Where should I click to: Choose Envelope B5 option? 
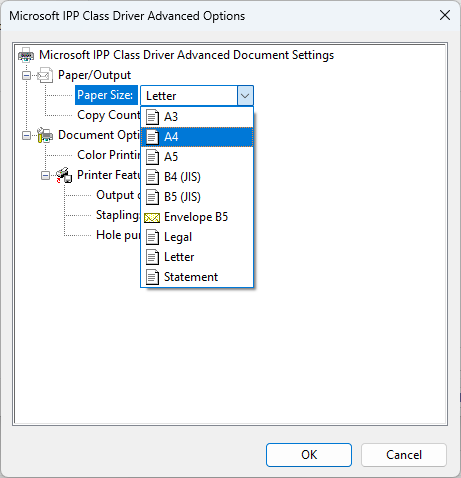pyautogui.click(x=197, y=217)
